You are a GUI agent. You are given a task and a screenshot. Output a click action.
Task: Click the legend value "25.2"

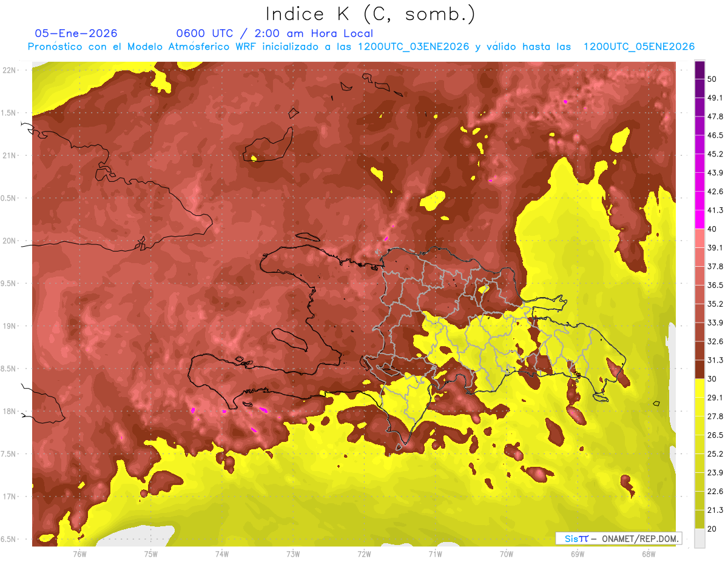tap(715, 453)
